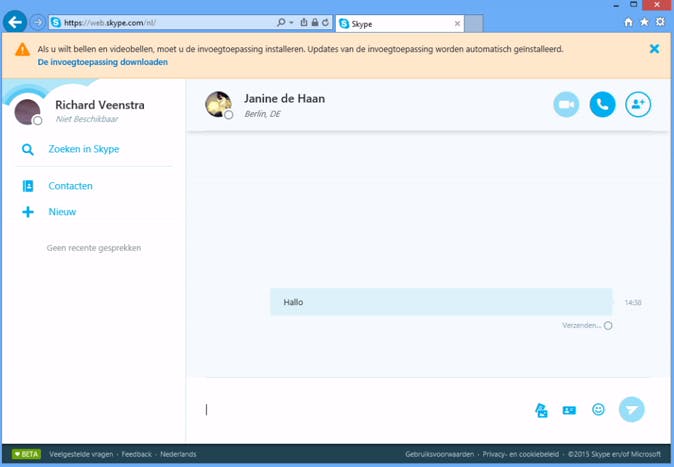Image resolution: width=674 pixels, height=467 pixels.
Task: Click 'Berlin, DE' location text
Action: coord(262,114)
